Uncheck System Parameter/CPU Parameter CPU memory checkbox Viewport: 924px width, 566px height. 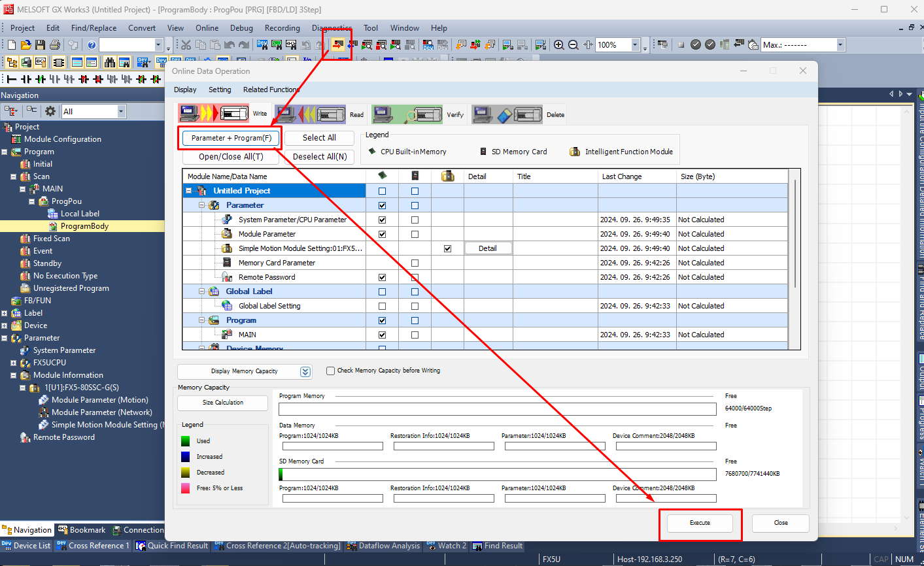(x=383, y=220)
